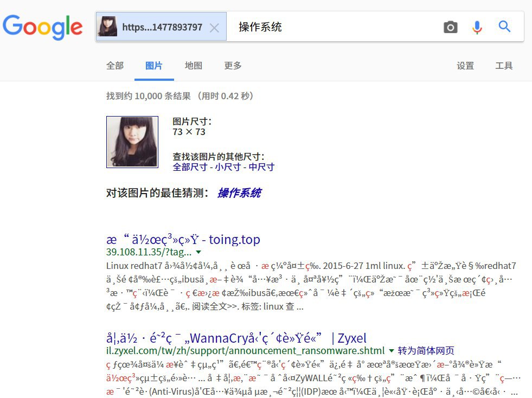Open the 地图 tab

(x=194, y=66)
